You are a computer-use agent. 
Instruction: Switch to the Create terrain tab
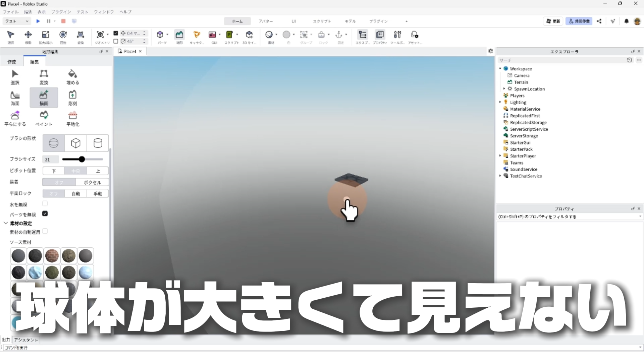coord(12,62)
